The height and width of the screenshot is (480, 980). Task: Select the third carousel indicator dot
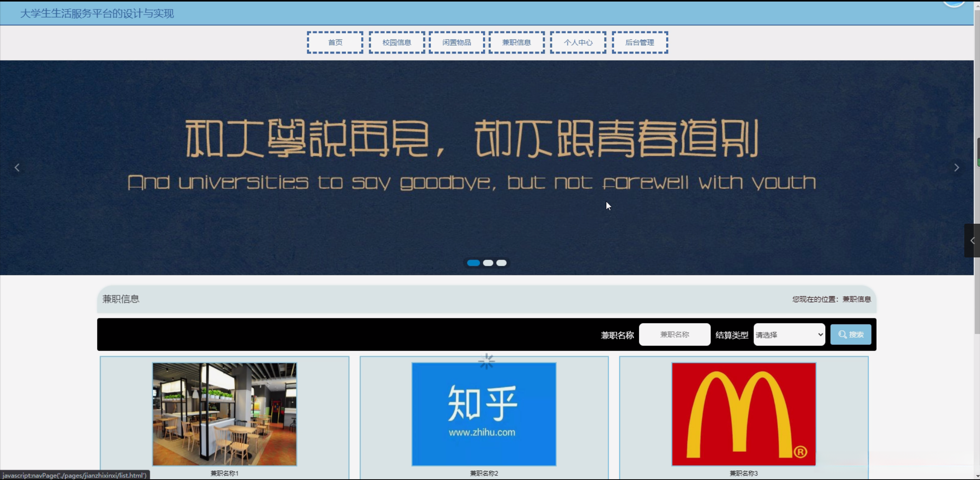tap(501, 263)
